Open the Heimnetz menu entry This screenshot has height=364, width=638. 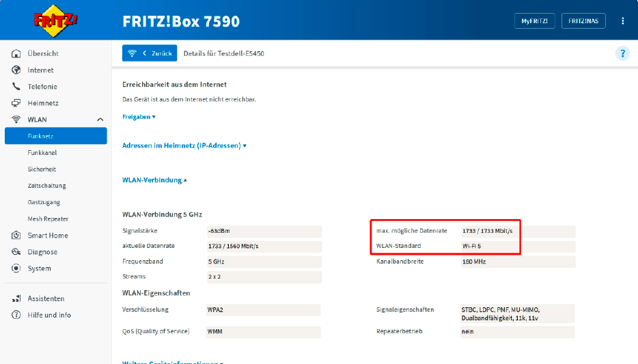43,103
